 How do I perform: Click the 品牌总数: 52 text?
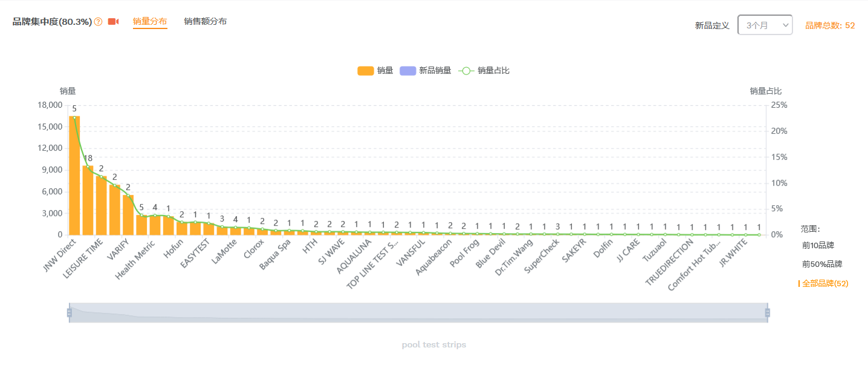[x=830, y=25]
